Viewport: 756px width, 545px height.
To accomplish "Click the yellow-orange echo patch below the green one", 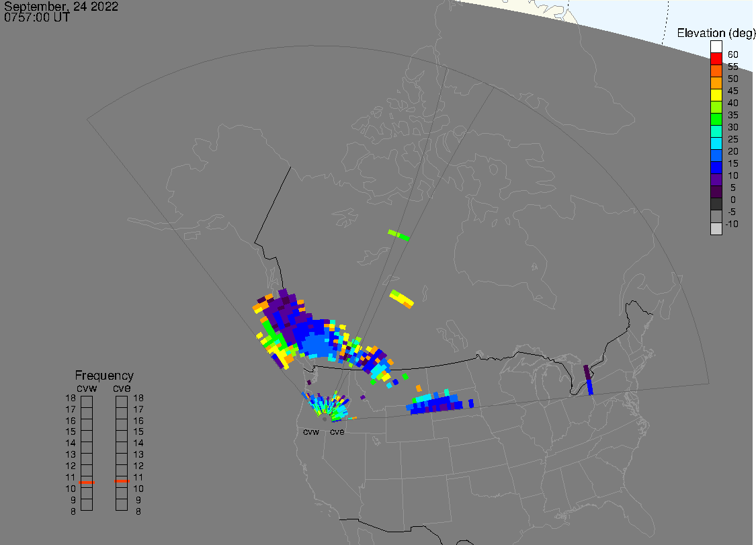I will coord(402,298).
